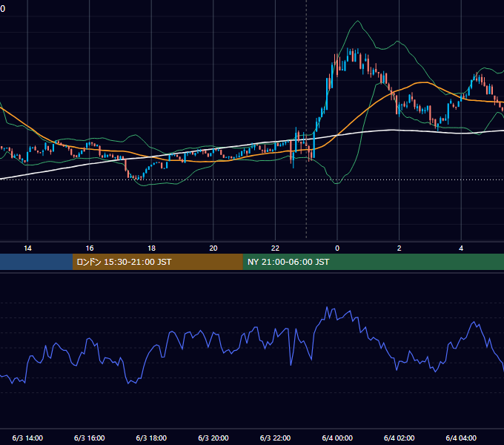The image size is (504, 445).
Task: Click the 6/3 22:00 date label
Action: [x=275, y=438]
